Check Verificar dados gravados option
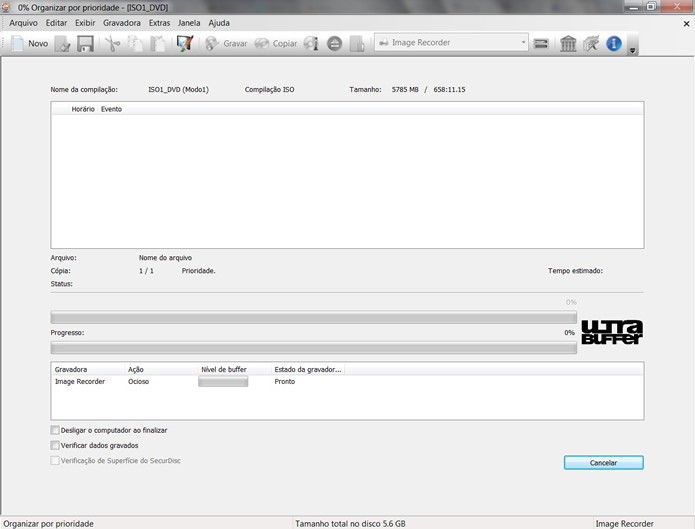695x529 pixels. point(55,445)
